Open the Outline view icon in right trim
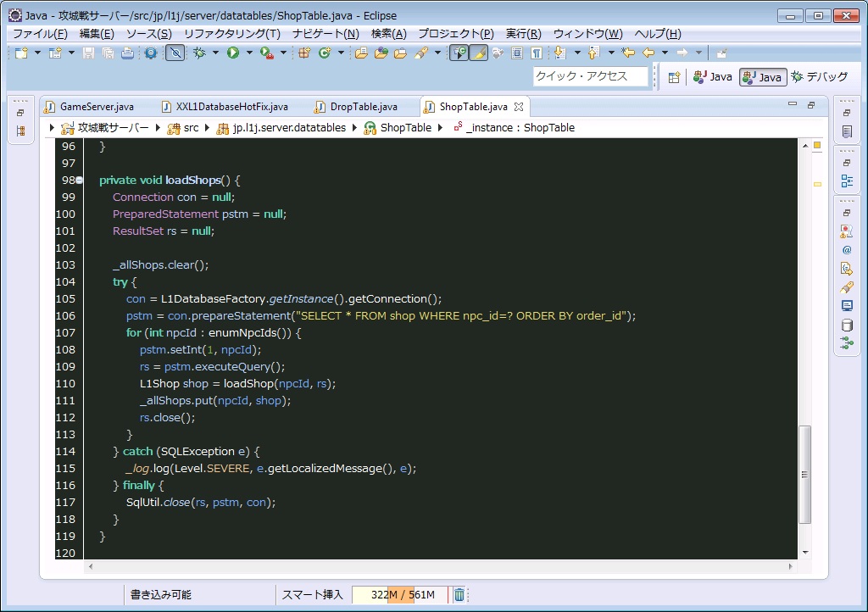Image resolution: width=868 pixels, height=612 pixels. pyautogui.click(x=847, y=181)
